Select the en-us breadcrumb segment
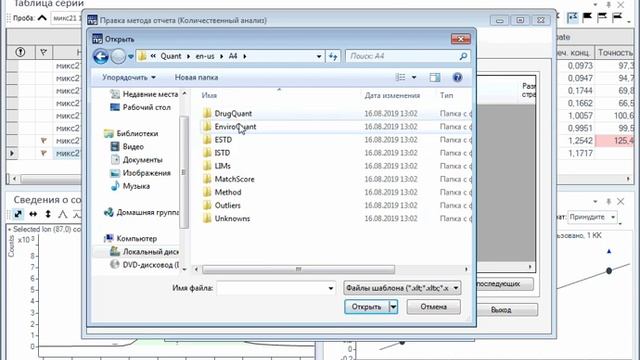The image size is (640, 360). click(205, 56)
